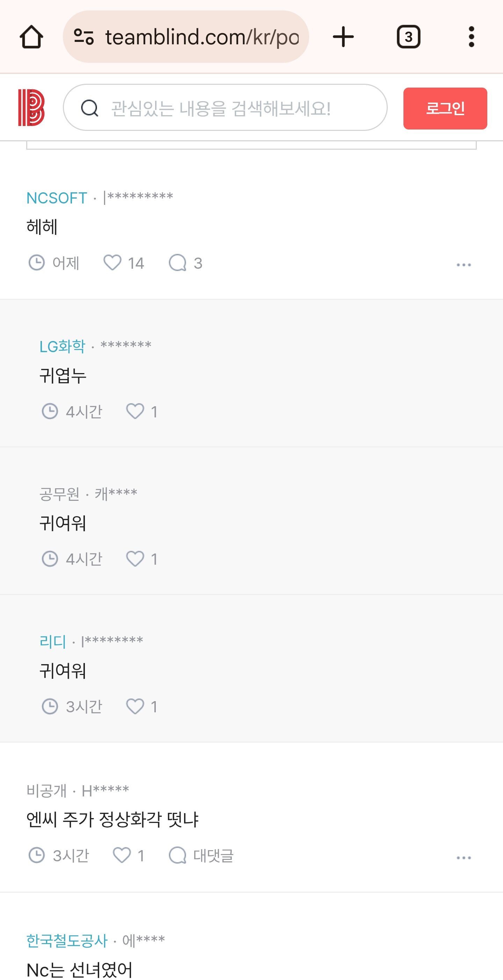This screenshot has width=503, height=980.
Task: Like the 헤헤 comment with 14 likes
Action: [x=113, y=263]
